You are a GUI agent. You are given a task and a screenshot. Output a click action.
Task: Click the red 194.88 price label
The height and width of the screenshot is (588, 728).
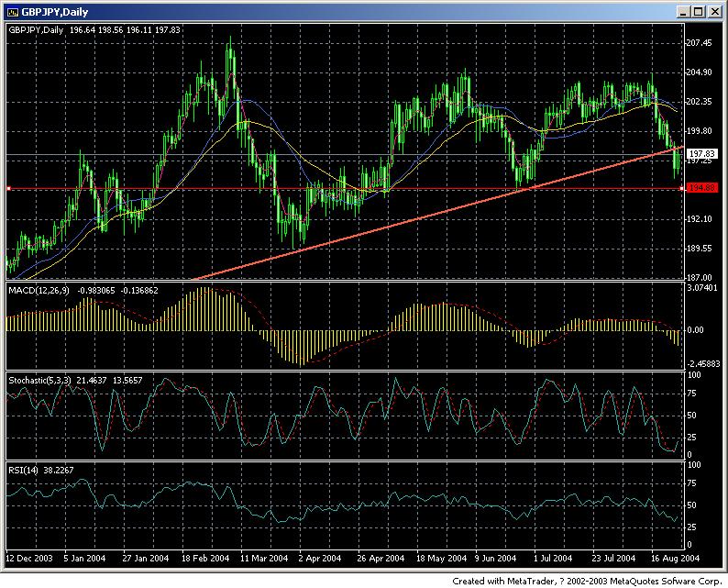pyautogui.click(x=702, y=188)
